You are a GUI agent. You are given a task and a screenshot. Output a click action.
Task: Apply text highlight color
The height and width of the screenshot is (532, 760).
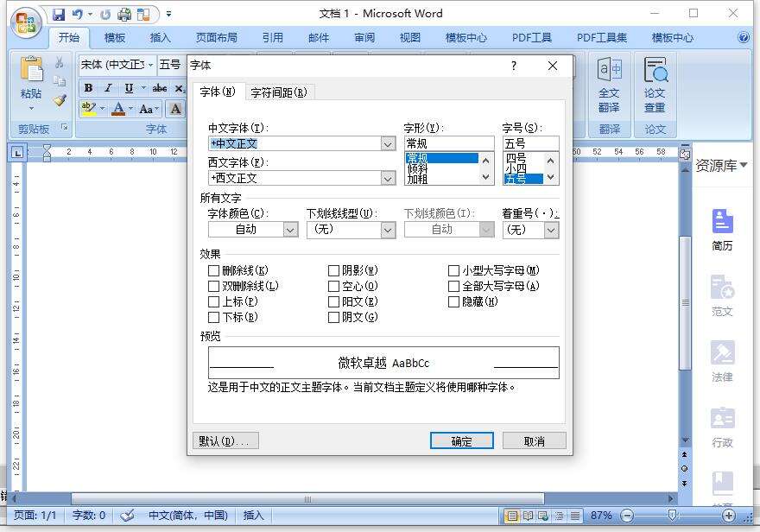[89, 108]
